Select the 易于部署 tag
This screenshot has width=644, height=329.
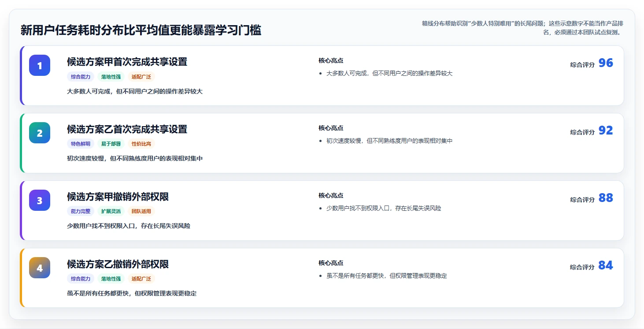click(x=111, y=144)
